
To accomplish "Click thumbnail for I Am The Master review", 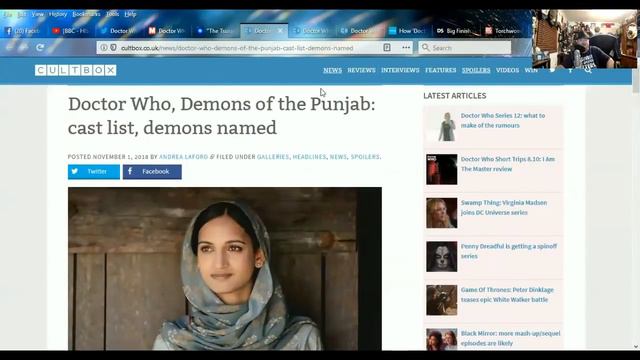I will [x=442, y=169].
